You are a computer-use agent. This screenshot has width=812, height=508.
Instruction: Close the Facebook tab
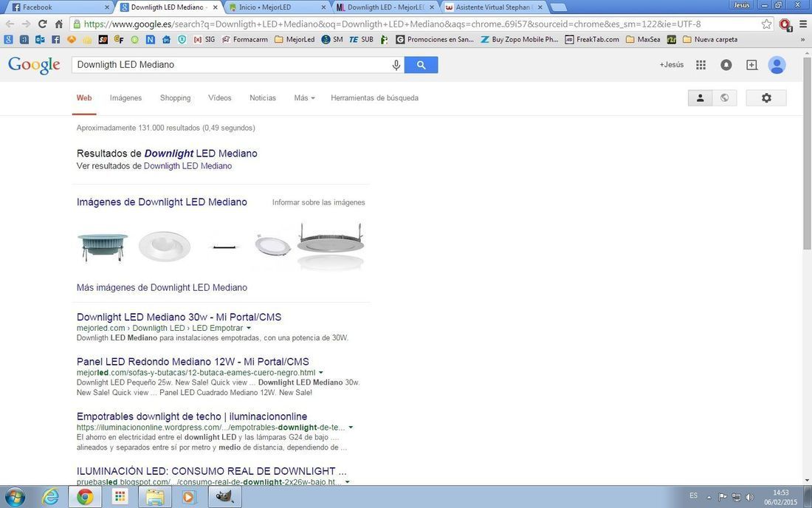point(107,7)
